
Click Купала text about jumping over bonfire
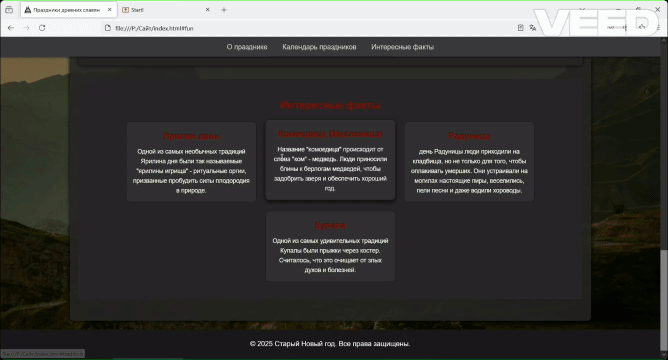[x=330, y=255]
